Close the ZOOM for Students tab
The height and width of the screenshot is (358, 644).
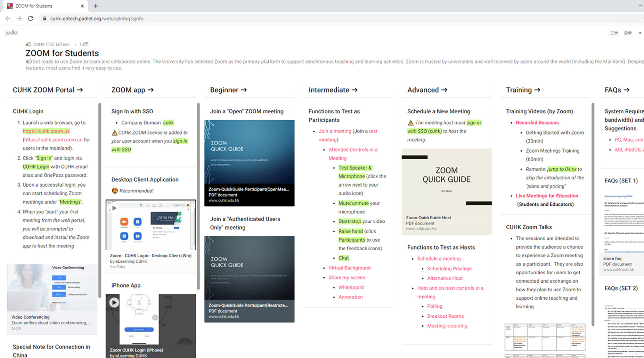pos(82,6)
